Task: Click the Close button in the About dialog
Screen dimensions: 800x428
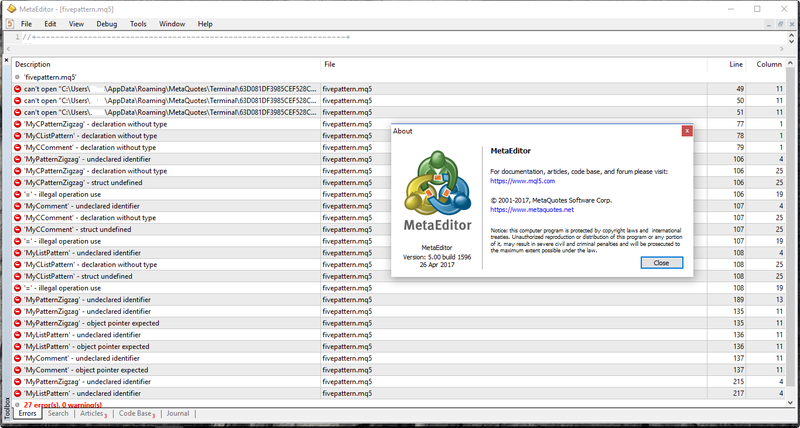Action: [x=661, y=263]
